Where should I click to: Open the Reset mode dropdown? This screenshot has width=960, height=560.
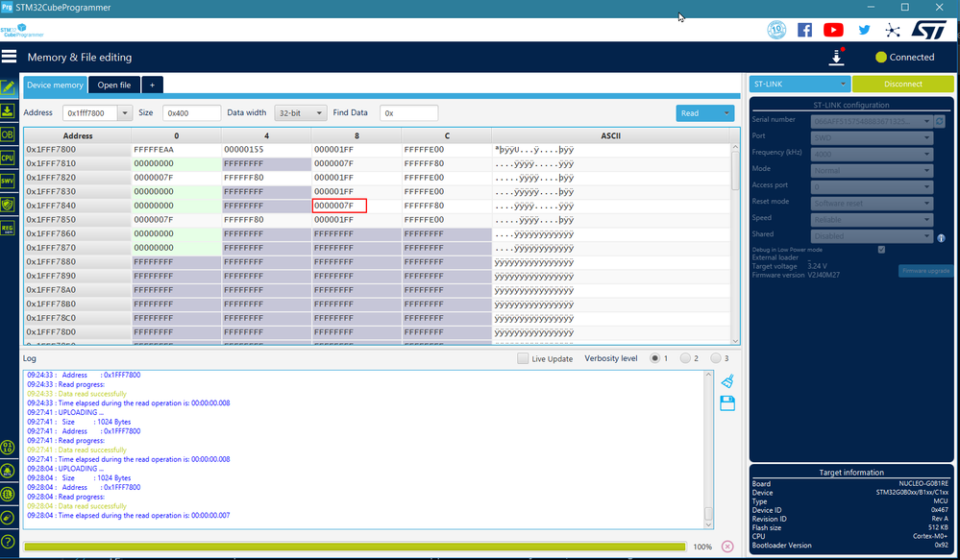tap(872, 204)
